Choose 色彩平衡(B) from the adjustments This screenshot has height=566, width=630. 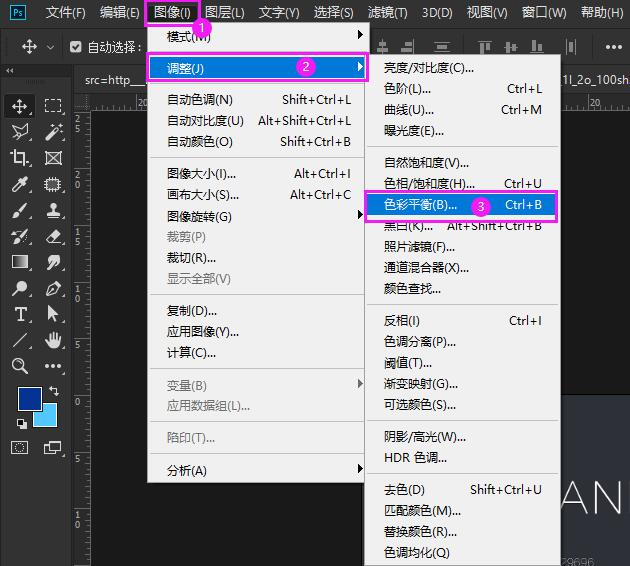[x=461, y=205]
